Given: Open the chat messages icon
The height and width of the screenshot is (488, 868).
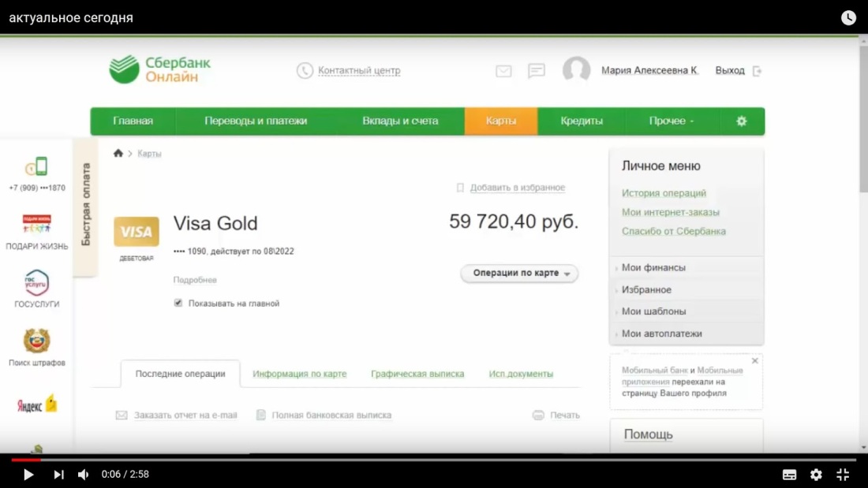Looking at the screenshot, I should [537, 71].
